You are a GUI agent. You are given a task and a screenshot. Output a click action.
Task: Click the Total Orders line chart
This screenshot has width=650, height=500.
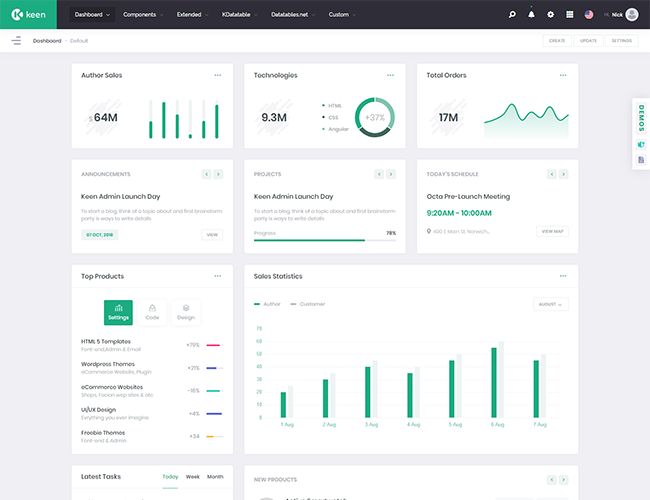(526, 120)
